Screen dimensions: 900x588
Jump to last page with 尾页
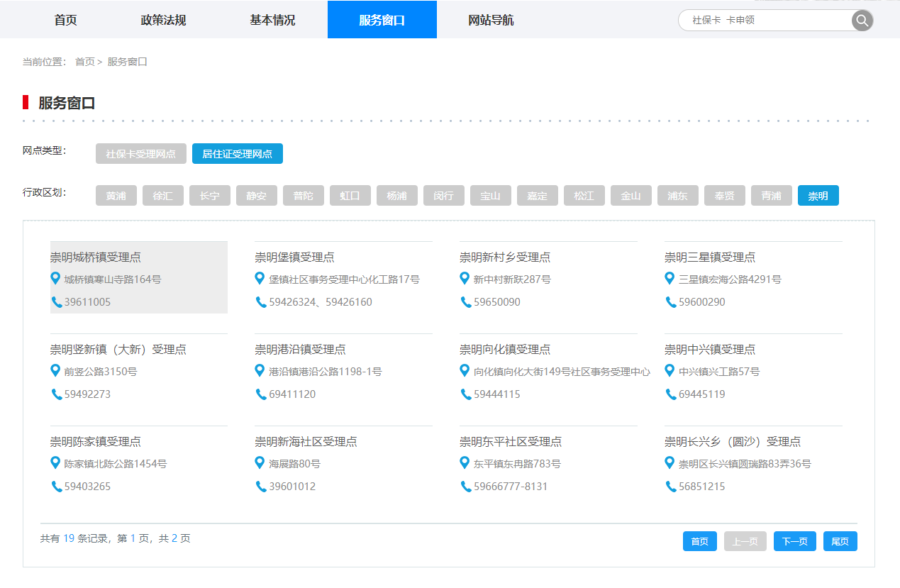(x=840, y=541)
